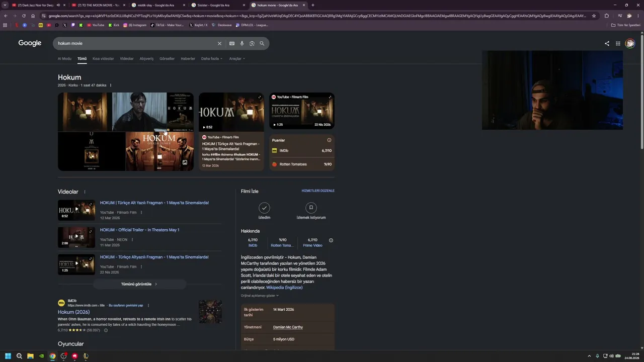Open the on-screen keyboard icon in search bar

pyautogui.click(x=232, y=44)
